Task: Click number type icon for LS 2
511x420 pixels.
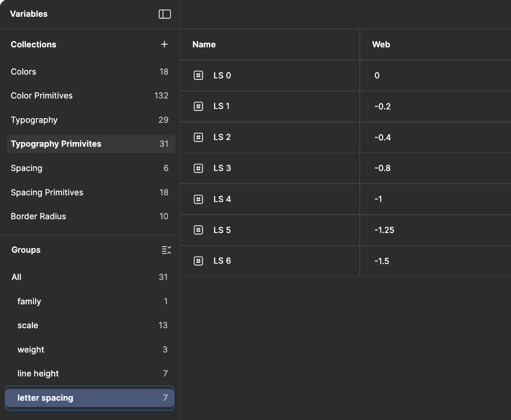Action: 198,137
